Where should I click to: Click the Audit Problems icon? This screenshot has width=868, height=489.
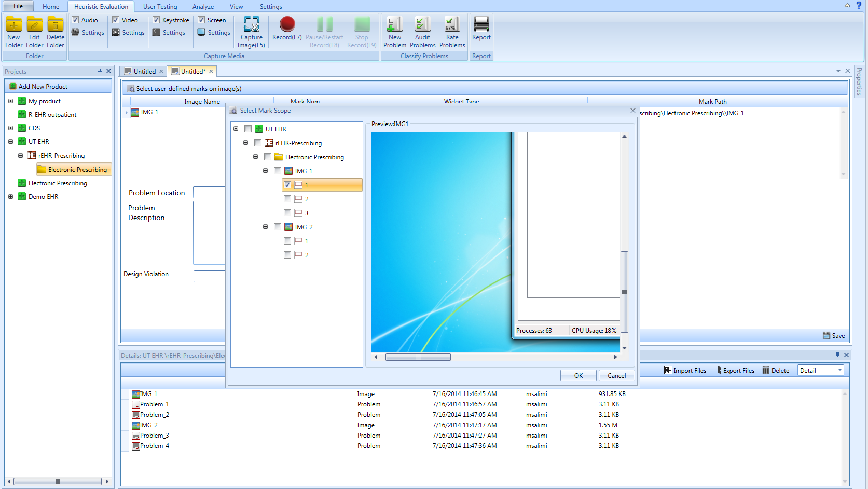(x=422, y=25)
